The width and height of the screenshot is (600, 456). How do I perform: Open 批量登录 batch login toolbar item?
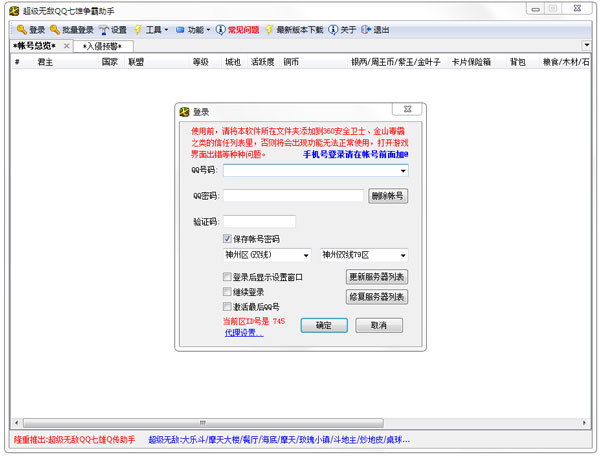click(72, 29)
